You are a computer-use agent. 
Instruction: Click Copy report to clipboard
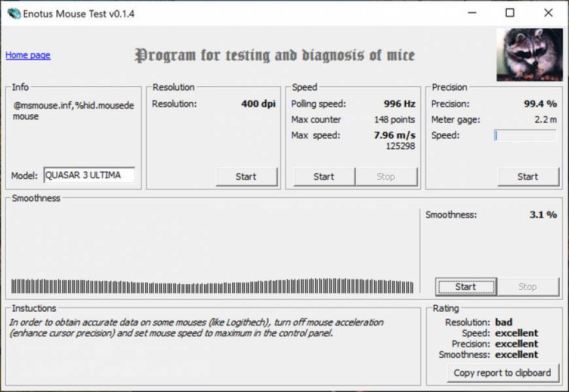coord(502,372)
